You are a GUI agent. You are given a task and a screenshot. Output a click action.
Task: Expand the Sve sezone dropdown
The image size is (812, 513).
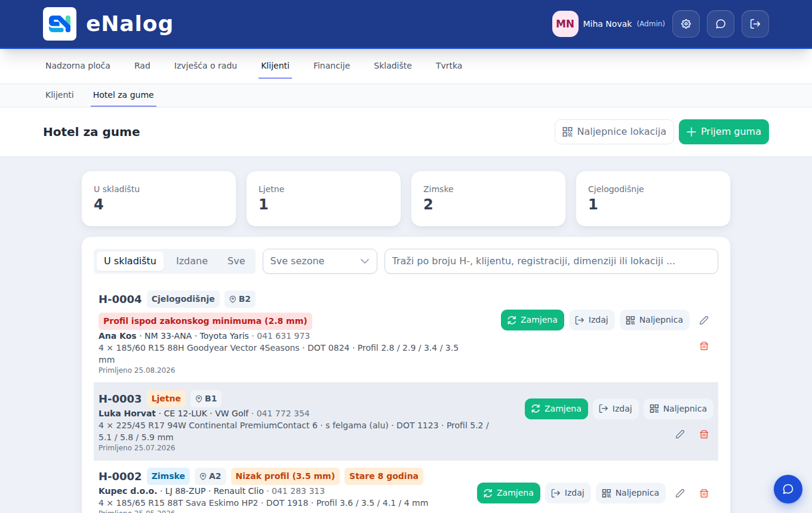pyautogui.click(x=320, y=261)
